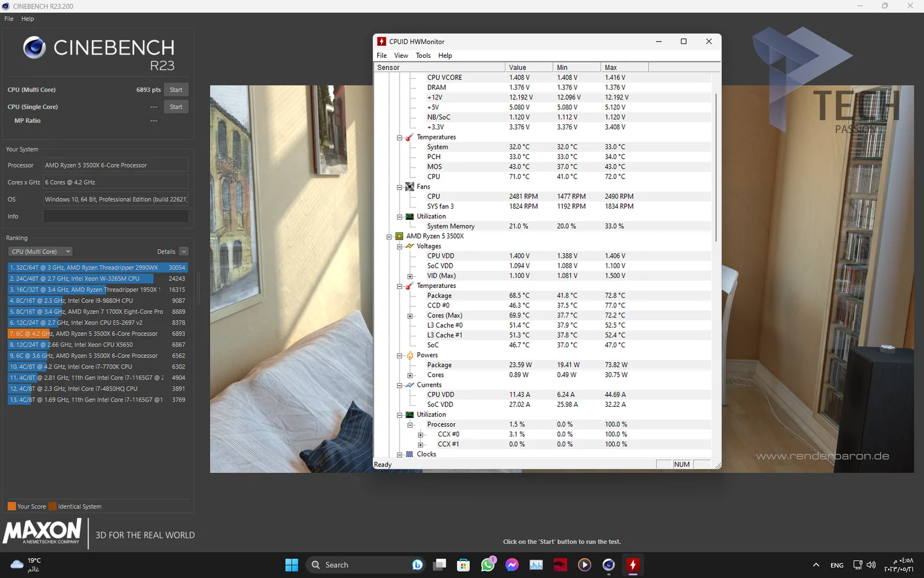Click the Info input field in Cinebench
924x578 pixels.
click(x=115, y=216)
